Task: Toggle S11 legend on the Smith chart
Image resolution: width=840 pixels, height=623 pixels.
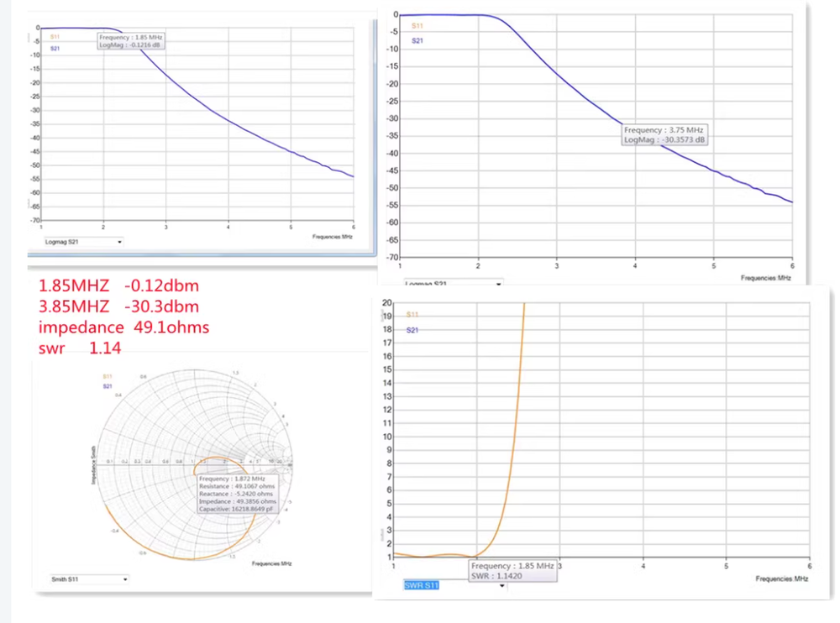Action: point(108,376)
